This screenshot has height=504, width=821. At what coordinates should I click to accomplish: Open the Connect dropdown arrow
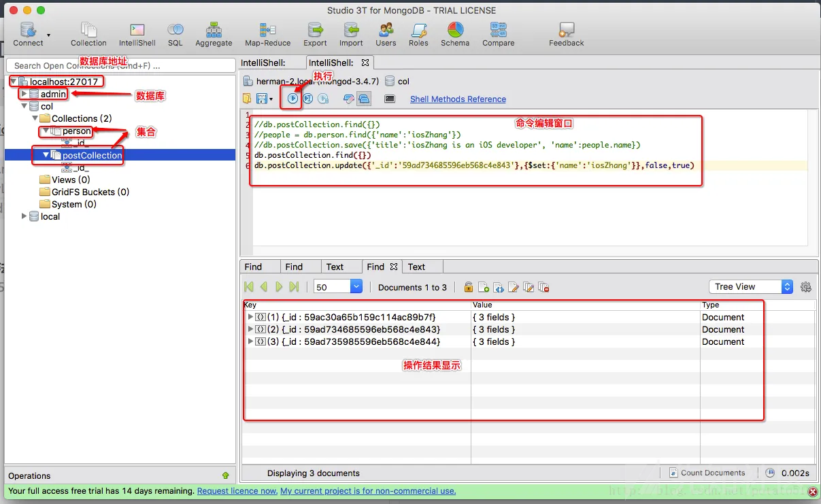48,34
